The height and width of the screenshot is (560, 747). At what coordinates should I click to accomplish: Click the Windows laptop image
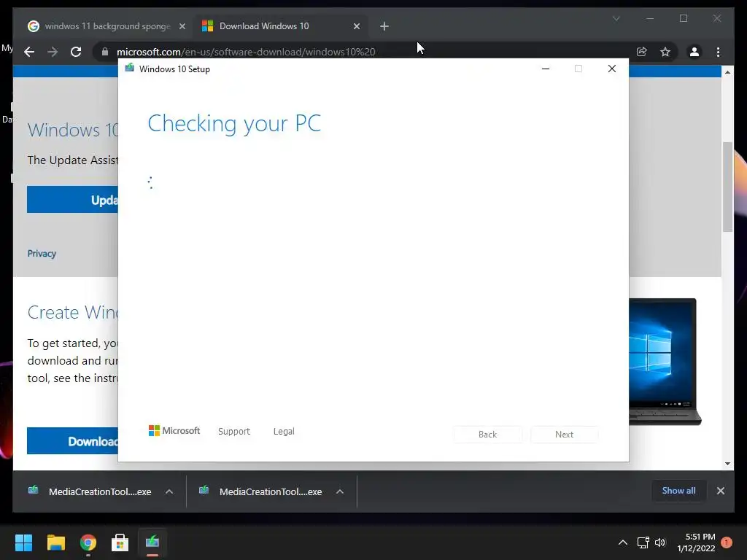(x=665, y=362)
